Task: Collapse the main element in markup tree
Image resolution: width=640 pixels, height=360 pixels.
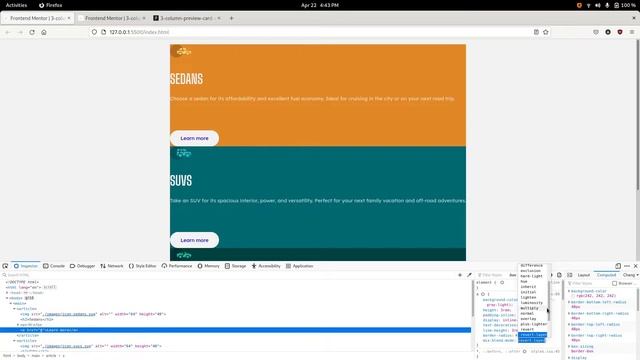Action: pyautogui.click(x=11, y=303)
